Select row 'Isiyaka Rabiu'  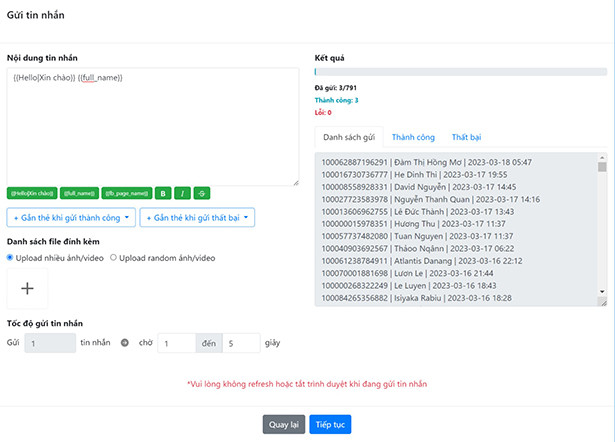tap(417, 298)
